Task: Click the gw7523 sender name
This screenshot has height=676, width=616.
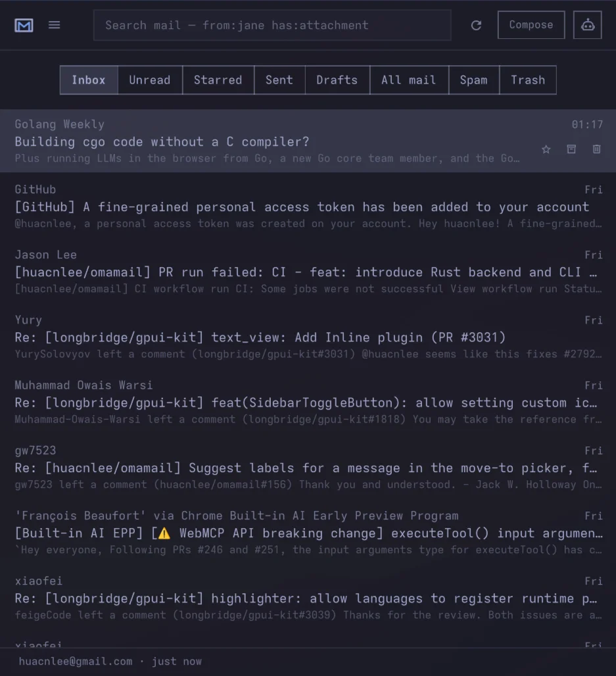Action: tap(36, 450)
